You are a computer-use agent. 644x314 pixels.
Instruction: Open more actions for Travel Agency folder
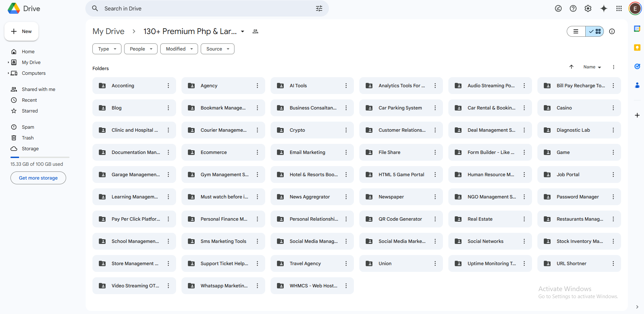[x=346, y=263]
